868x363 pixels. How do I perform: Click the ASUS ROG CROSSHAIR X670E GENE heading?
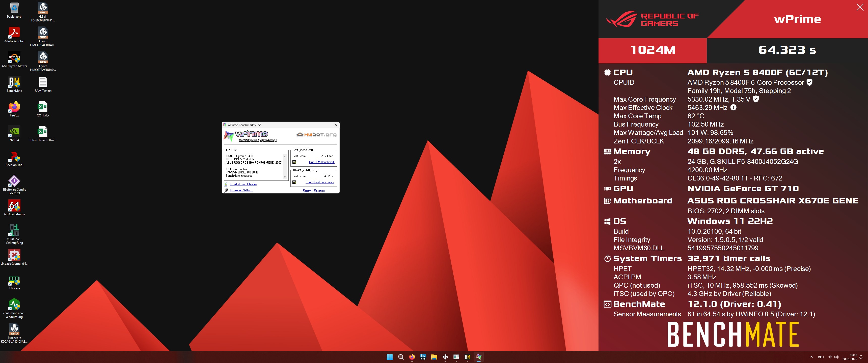tap(773, 201)
